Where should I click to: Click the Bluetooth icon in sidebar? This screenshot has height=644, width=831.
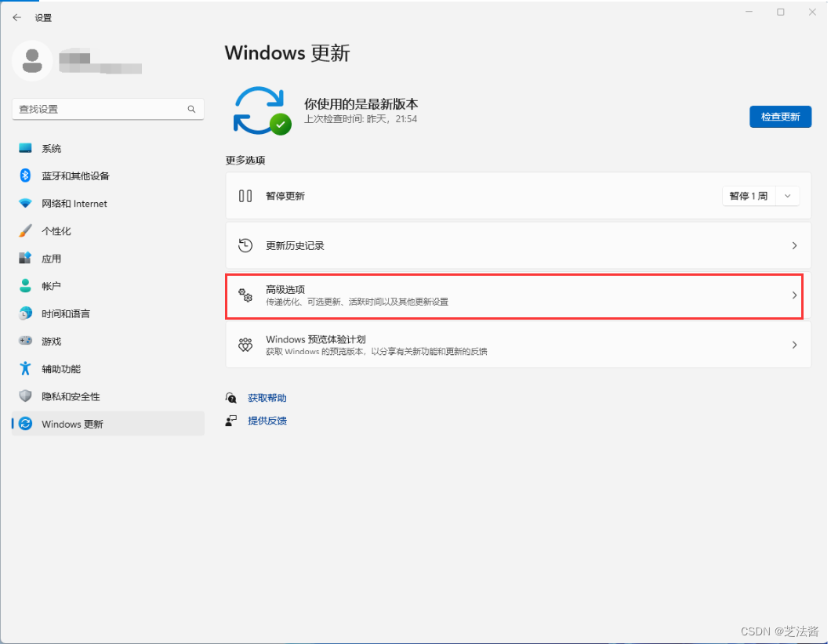pyautogui.click(x=25, y=175)
